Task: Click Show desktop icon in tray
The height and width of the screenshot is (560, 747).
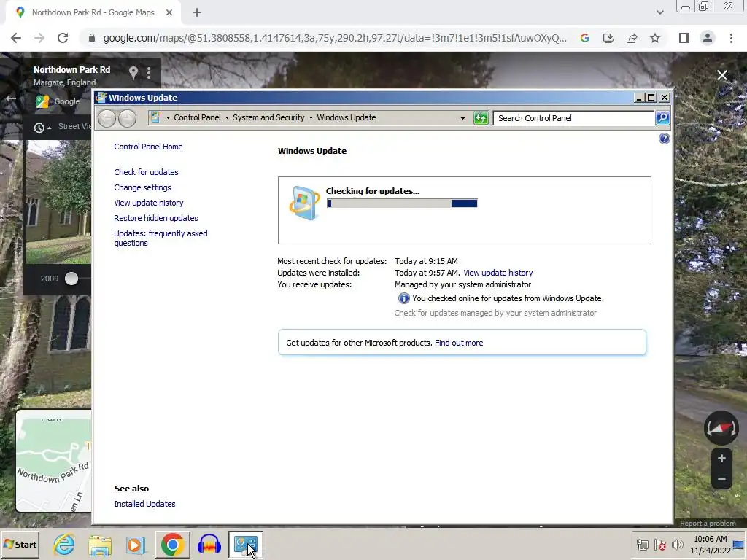Action: [739, 545]
